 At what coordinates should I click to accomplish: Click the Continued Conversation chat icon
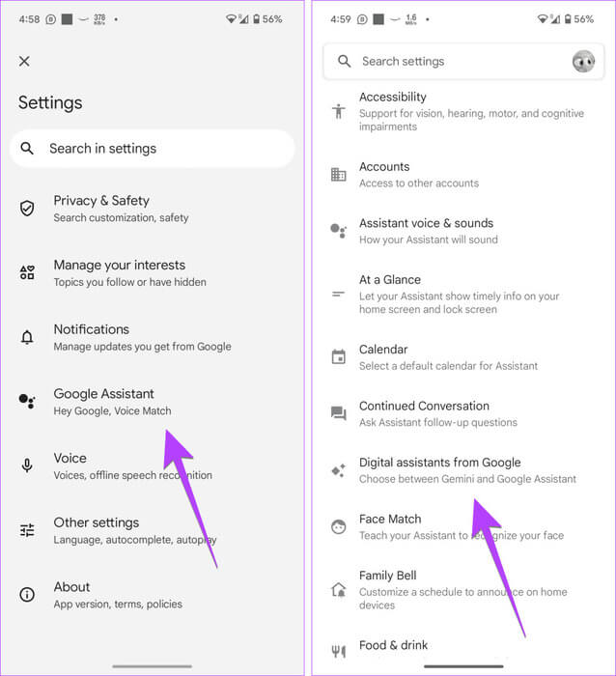(339, 413)
